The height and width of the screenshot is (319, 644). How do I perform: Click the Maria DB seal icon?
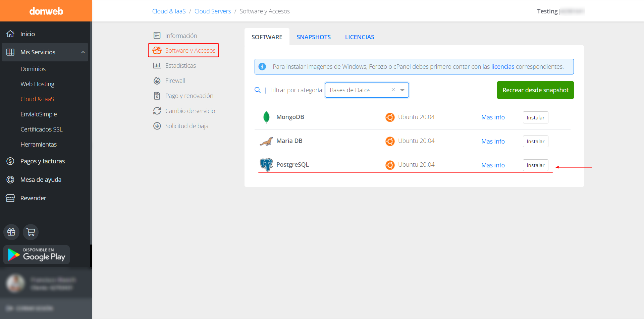(266, 141)
